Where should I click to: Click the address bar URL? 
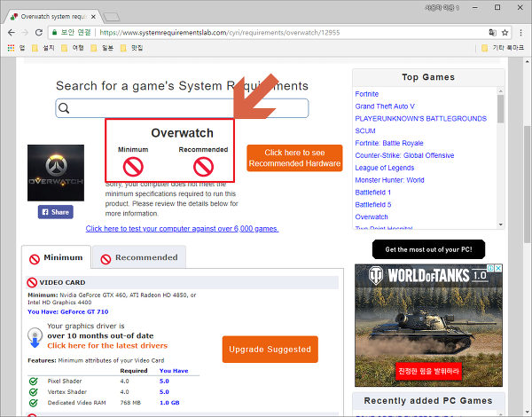tap(220, 33)
